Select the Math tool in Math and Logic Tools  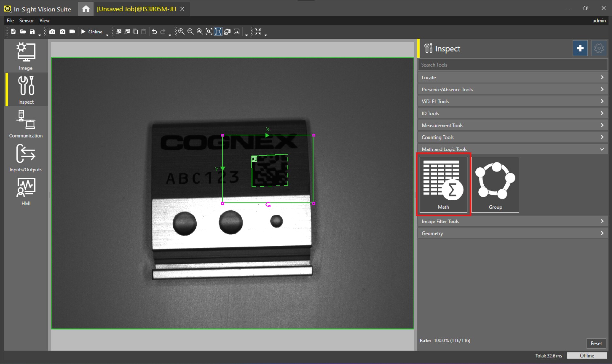point(443,185)
